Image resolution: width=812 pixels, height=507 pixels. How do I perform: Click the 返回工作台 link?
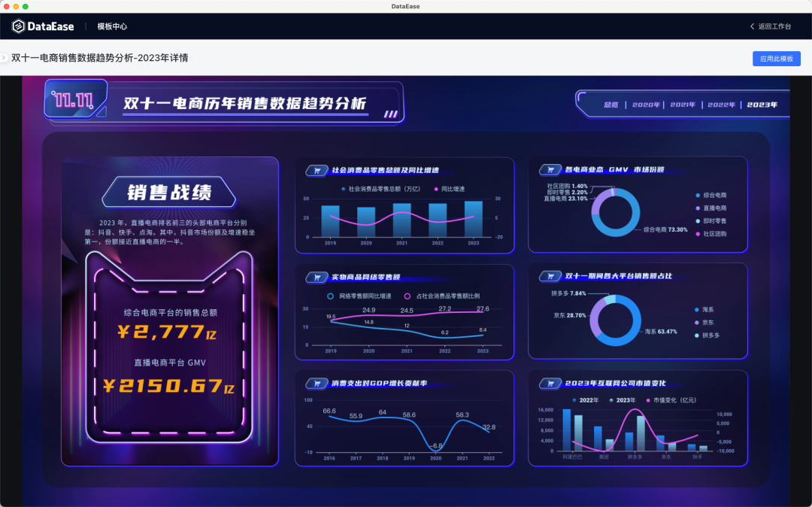(774, 26)
